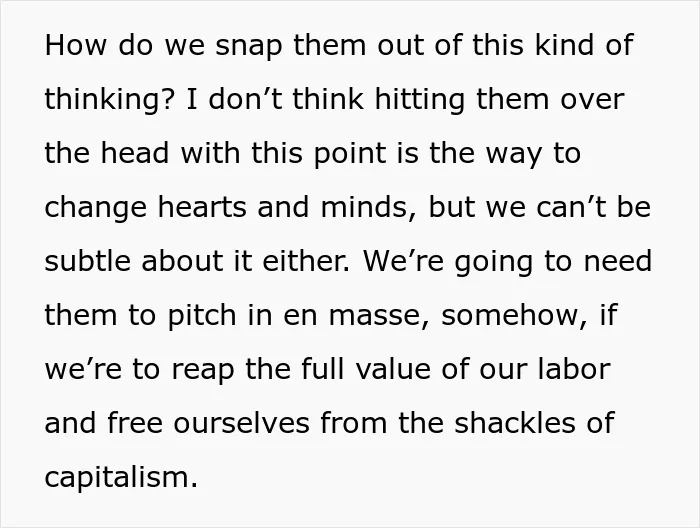Screen dimensions: 700x528
Task: Place cursor on the word "subtle"
Action: pyautogui.click(x=88, y=261)
